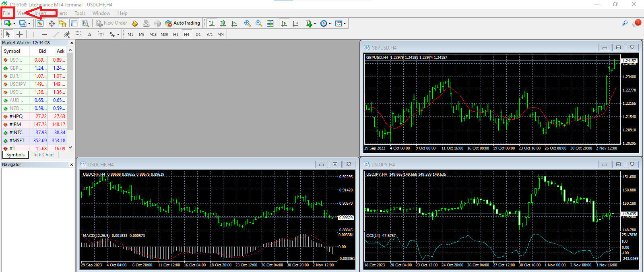The width and height of the screenshot is (644, 272).
Task: Draw with the Trendline tool
Action: [56, 34]
